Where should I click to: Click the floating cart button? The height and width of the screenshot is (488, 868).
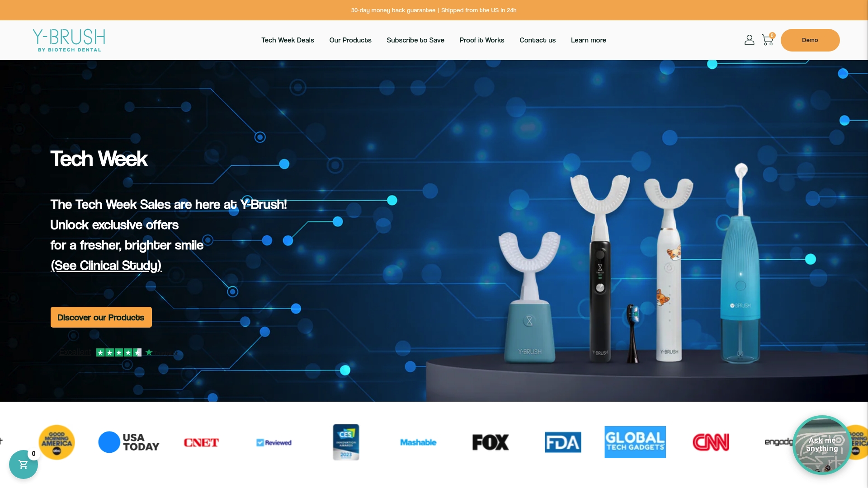tap(24, 465)
